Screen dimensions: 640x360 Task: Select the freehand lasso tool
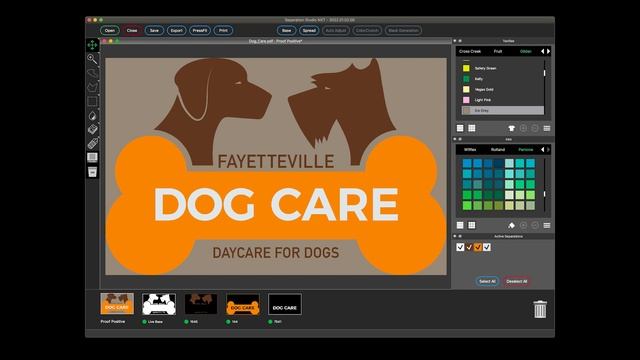92,73
